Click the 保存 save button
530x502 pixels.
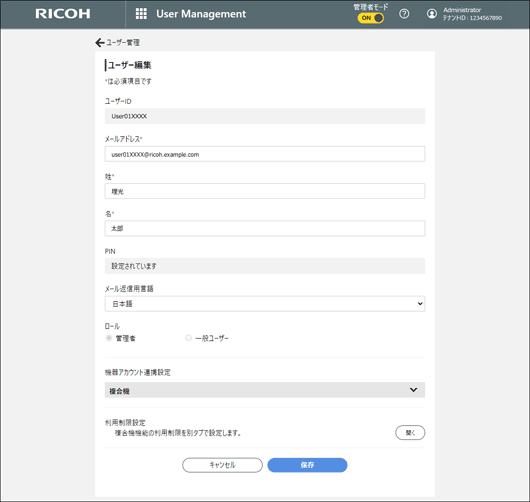(307, 465)
